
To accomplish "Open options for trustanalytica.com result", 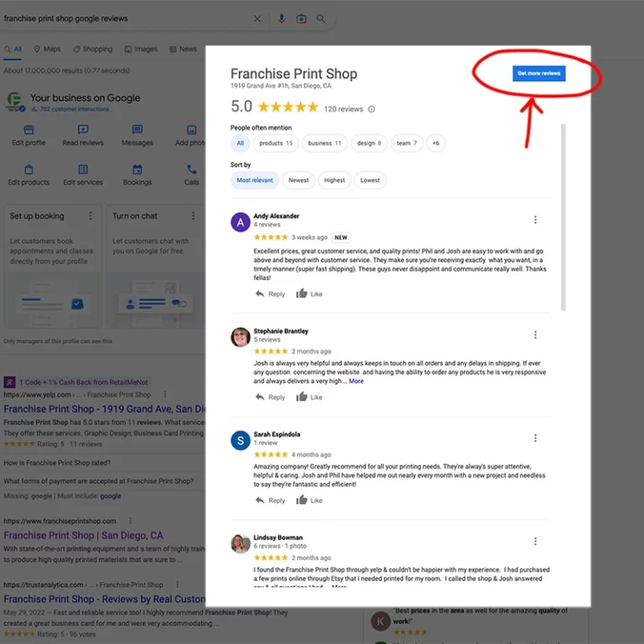I will tap(177, 584).
